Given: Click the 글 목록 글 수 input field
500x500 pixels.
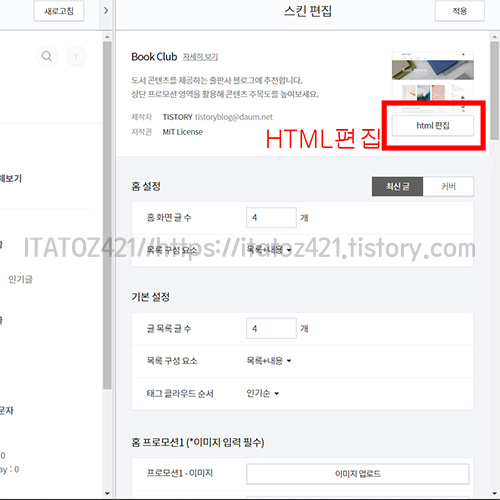Looking at the screenshot, I should (x=271, y=328).
